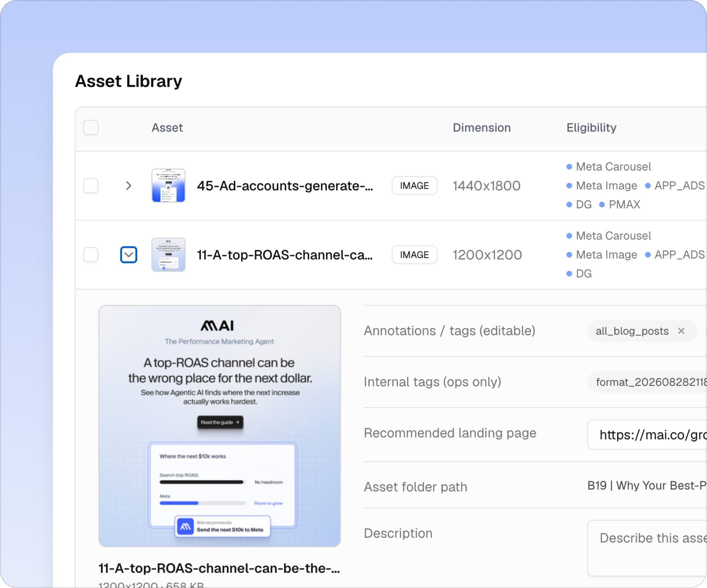Image resolution: width=707 pixels, height=588 pixels.
Task: Click the Dimension column header
Action: 482,128
